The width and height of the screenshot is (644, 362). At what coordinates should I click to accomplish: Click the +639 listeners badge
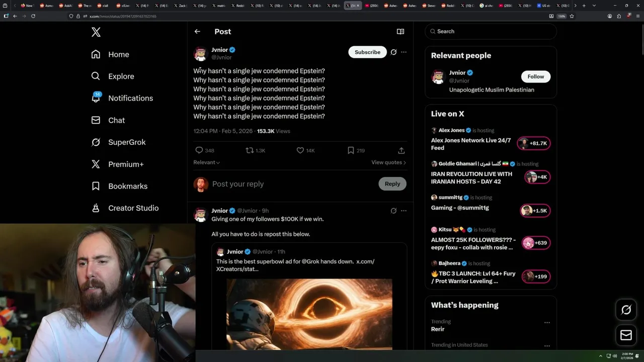coord(536,243)
